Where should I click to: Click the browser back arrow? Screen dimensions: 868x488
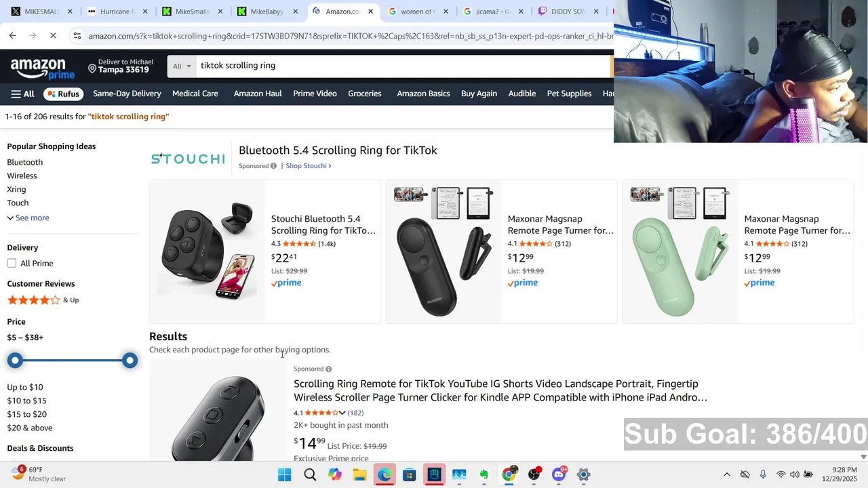coord(12,35)
